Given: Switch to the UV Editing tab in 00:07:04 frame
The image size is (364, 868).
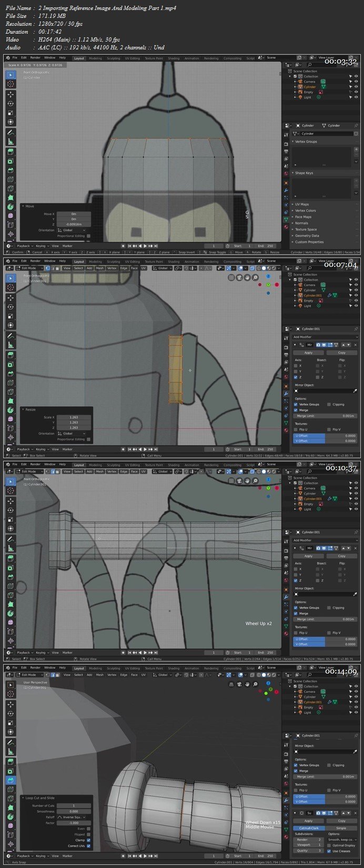Looking at the screenshot, I should pyautogui.click(x=132, y=261).
